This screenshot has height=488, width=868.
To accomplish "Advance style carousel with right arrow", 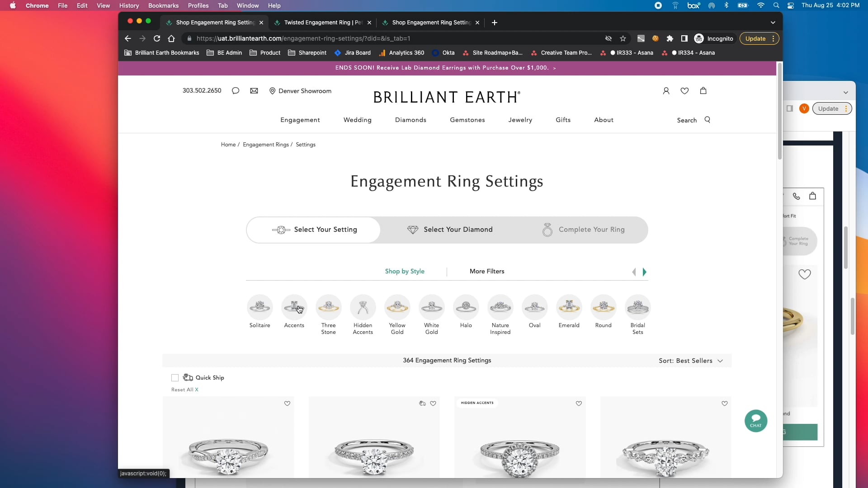I will pyautogui.click(x=645, y=272).
